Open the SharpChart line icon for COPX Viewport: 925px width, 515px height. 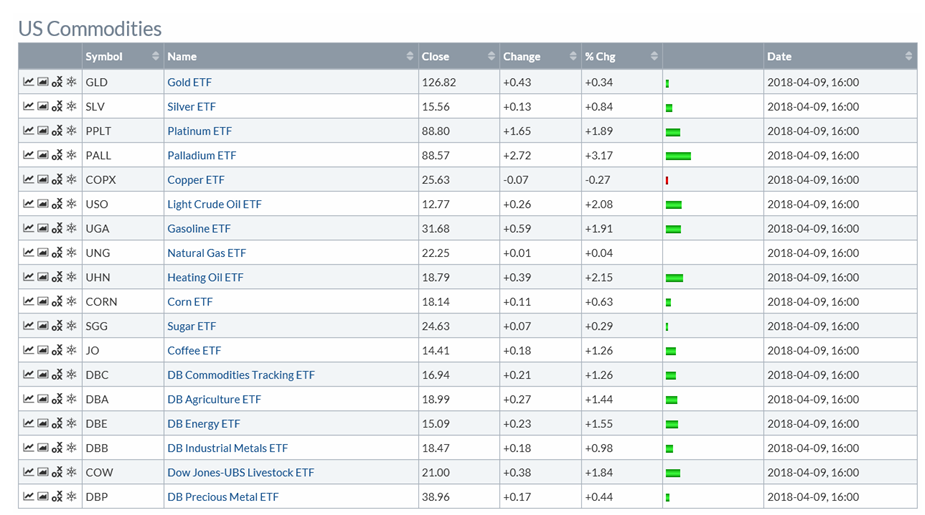28,180
